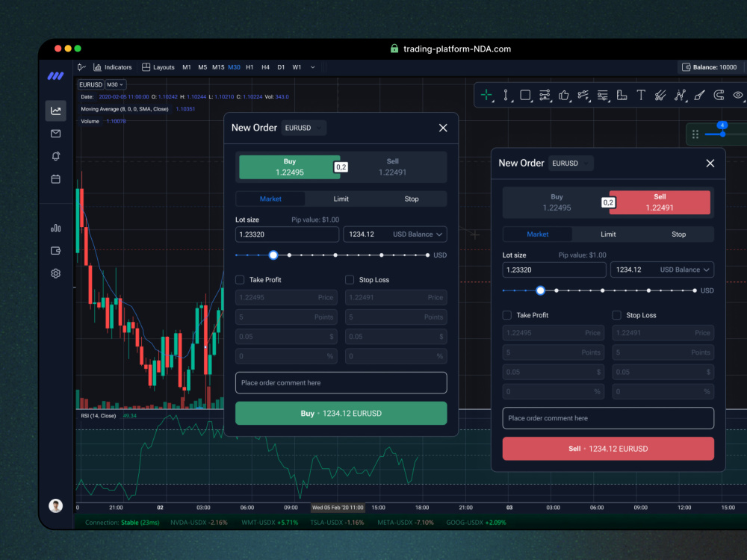Open the settings gear in sidebar
The width and height of the screenshot is (747, 560).
tap(56, 273)
